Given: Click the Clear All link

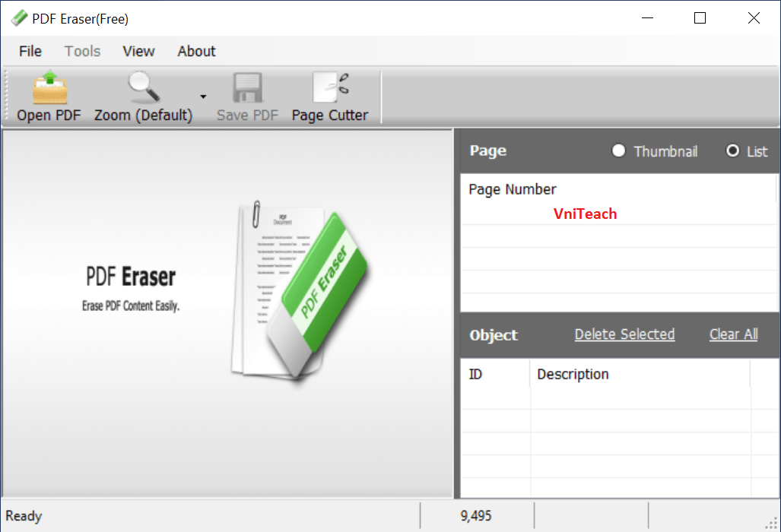Looking at the screenshot, I should 733,334.
